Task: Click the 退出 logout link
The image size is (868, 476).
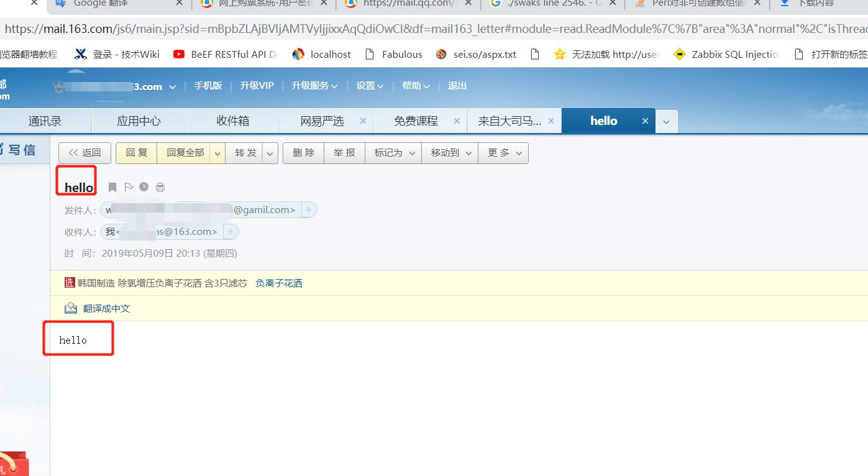Action: pos(457,86)
